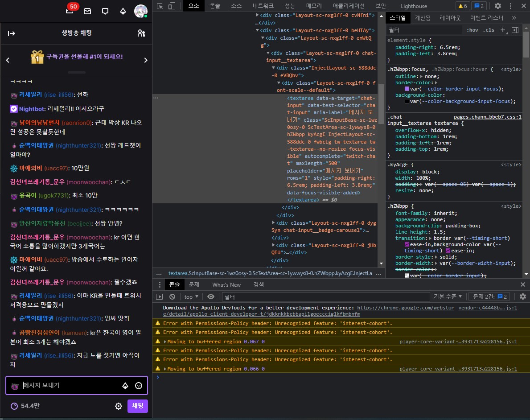Select the inspect element cursor icon
Image resolution: width=530 pixels, height=420 pixels.
[159, 6]
